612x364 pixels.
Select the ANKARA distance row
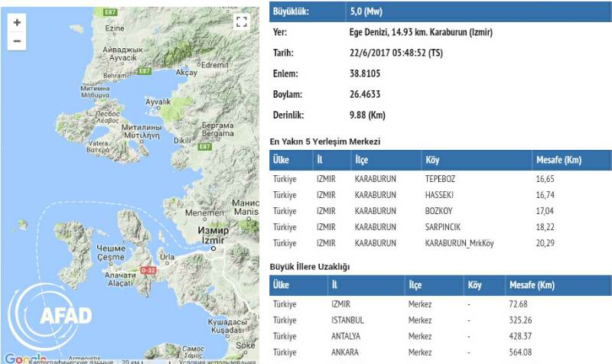(438, 353)
